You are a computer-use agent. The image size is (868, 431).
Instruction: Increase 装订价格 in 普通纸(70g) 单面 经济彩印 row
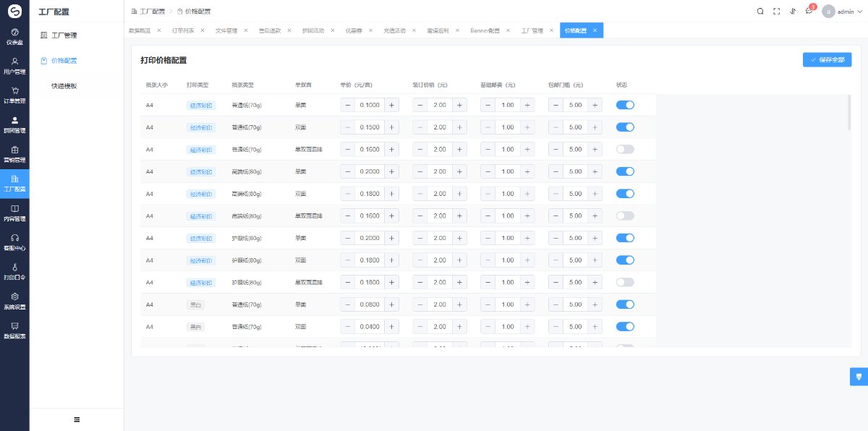tap(459, 105)
